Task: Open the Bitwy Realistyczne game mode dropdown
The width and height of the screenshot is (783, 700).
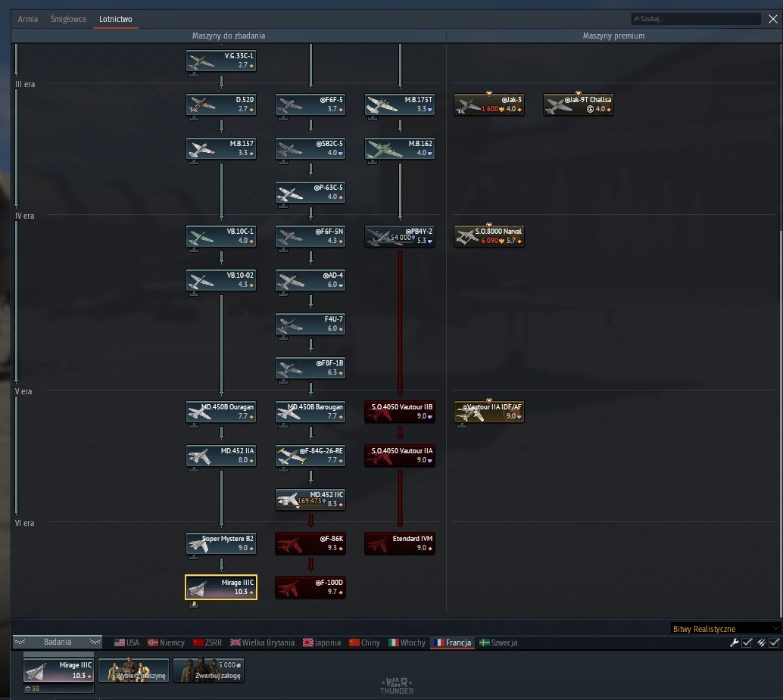Action: pos(725,629)
